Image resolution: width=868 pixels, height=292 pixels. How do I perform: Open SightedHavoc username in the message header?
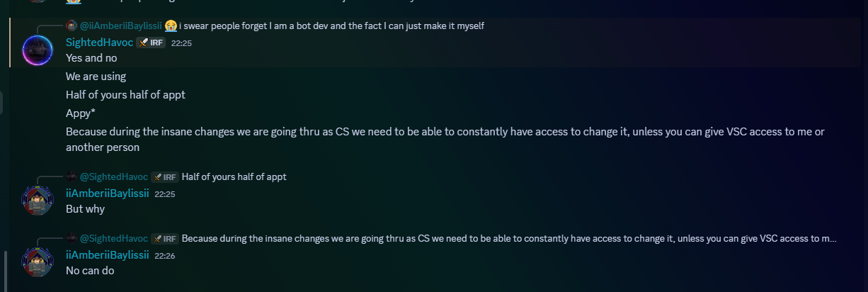click(x=99, y=43)
